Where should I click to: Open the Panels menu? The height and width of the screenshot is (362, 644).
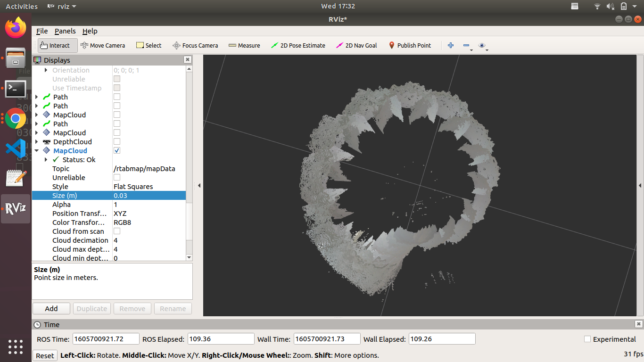pyautogui.click(x=65, y=31)
